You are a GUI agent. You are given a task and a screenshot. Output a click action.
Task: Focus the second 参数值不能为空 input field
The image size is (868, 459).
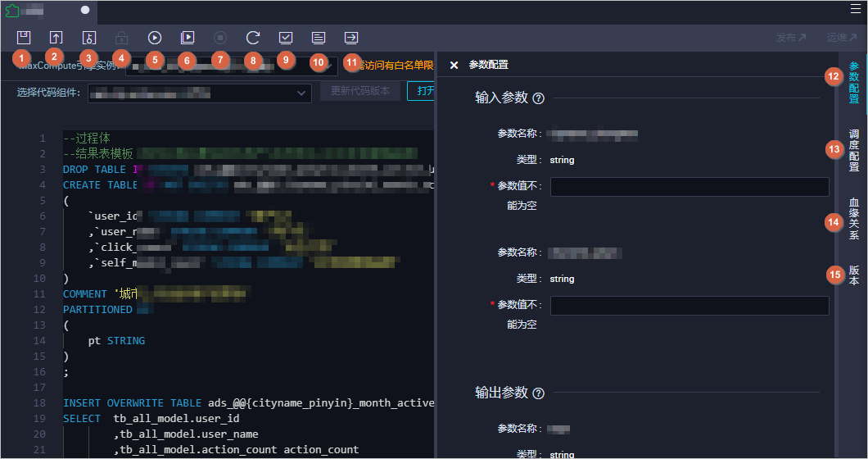689,306
